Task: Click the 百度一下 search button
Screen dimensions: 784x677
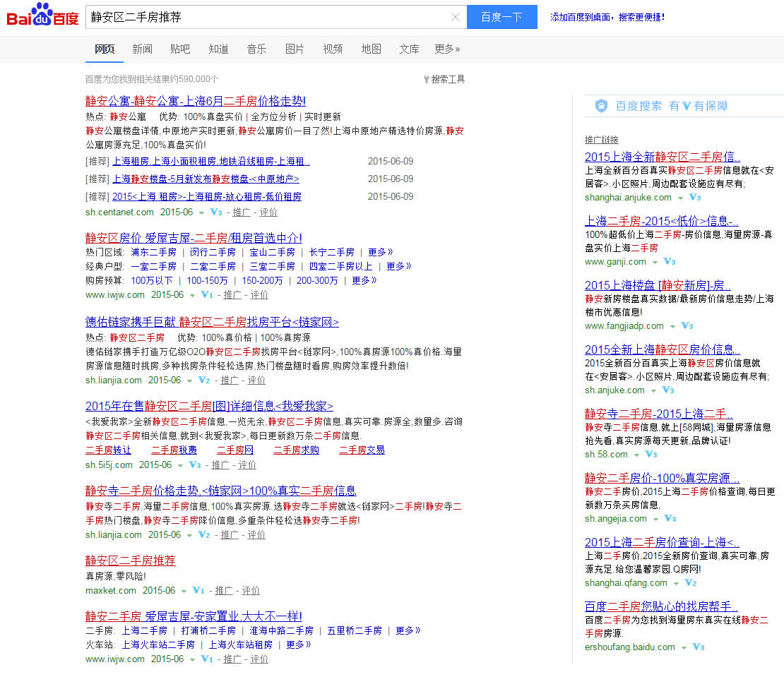Action: [x=501, y=17]
